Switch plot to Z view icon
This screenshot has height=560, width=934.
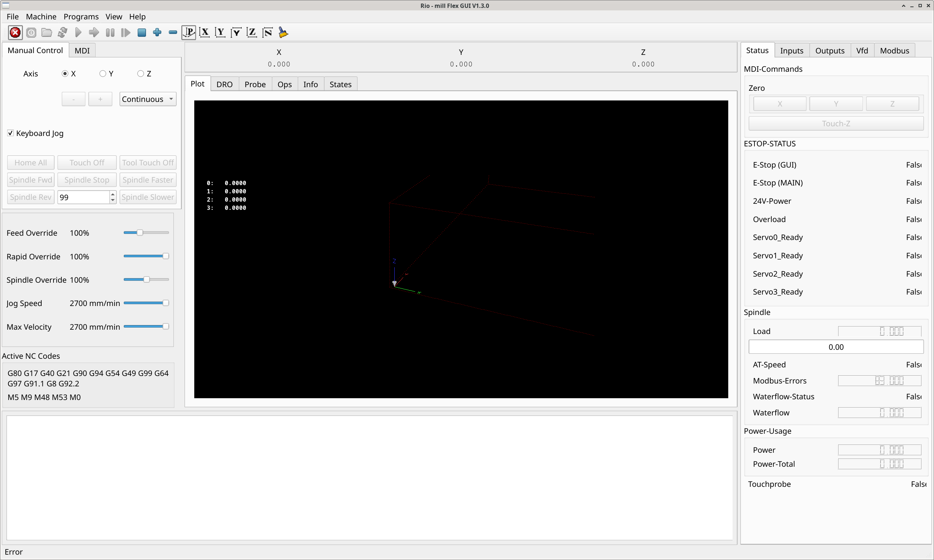pos(251,32)
